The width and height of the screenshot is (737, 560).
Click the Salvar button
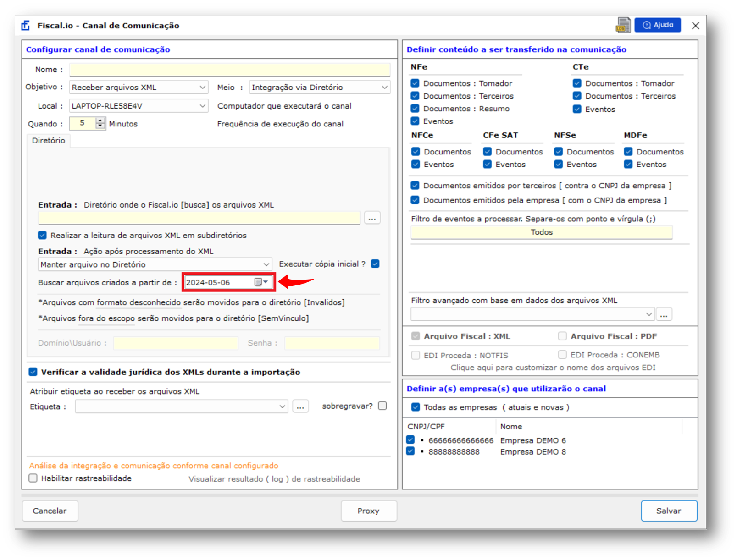pyautogui.click(x=669, y=511)
